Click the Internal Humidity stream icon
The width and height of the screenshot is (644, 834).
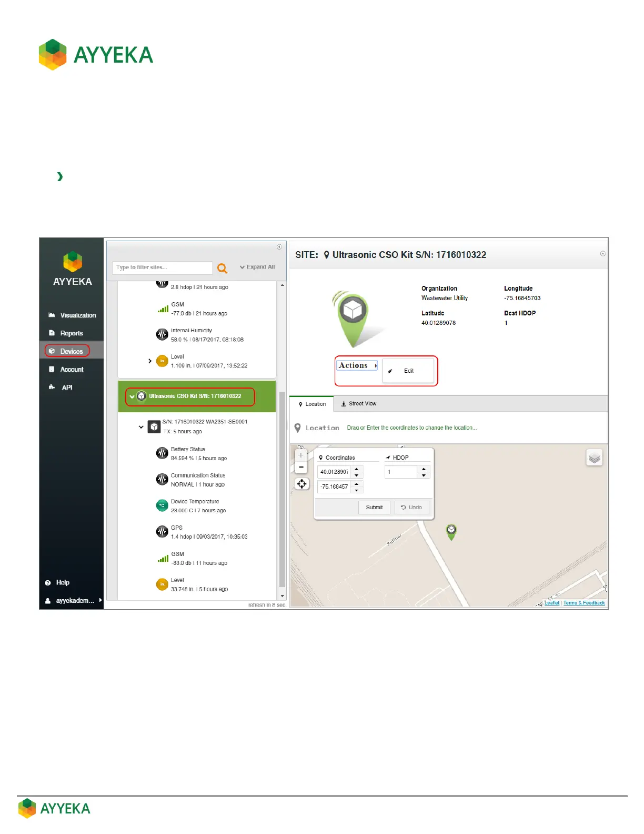pos(162,335)
